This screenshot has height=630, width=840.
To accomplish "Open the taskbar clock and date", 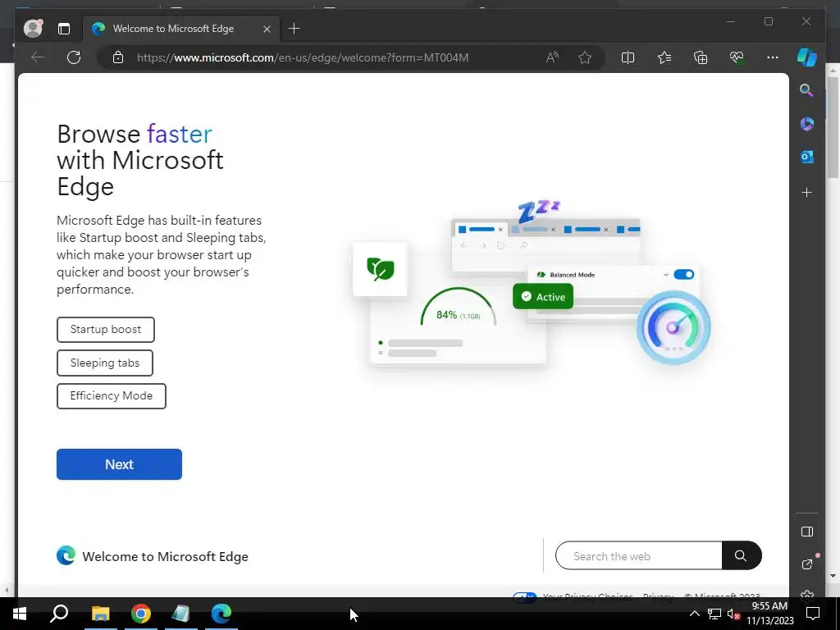I will click(769, 614).
